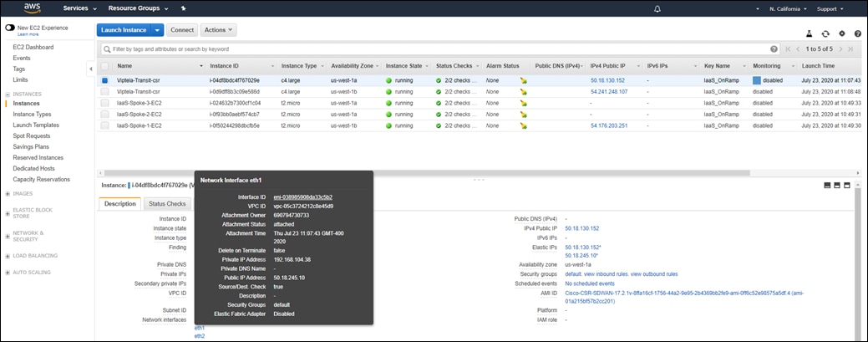This screenshot has width=868, height=342.
Task: Open Spot Requests in sidebar
Action: [x=32, y=135]
